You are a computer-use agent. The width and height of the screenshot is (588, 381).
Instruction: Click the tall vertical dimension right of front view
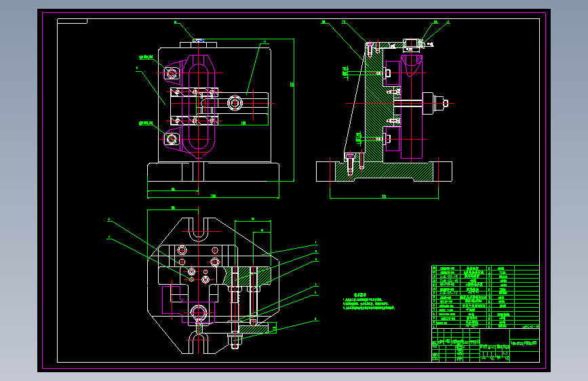pyautogui.click(x=292, y=110)
